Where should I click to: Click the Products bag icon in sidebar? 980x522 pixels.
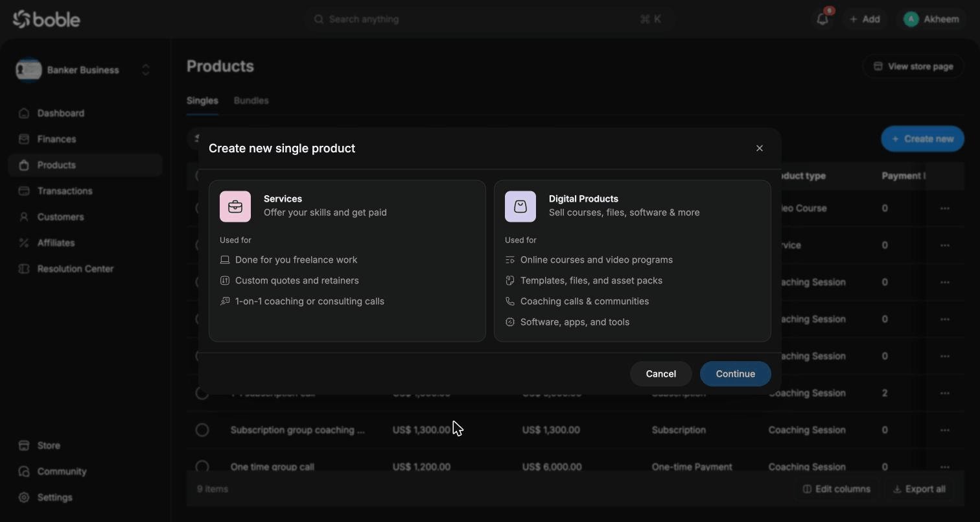tap(24, 165)
